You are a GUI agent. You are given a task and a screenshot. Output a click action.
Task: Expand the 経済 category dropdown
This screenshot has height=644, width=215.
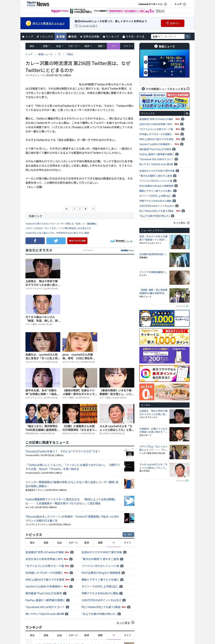coord(88,46)
